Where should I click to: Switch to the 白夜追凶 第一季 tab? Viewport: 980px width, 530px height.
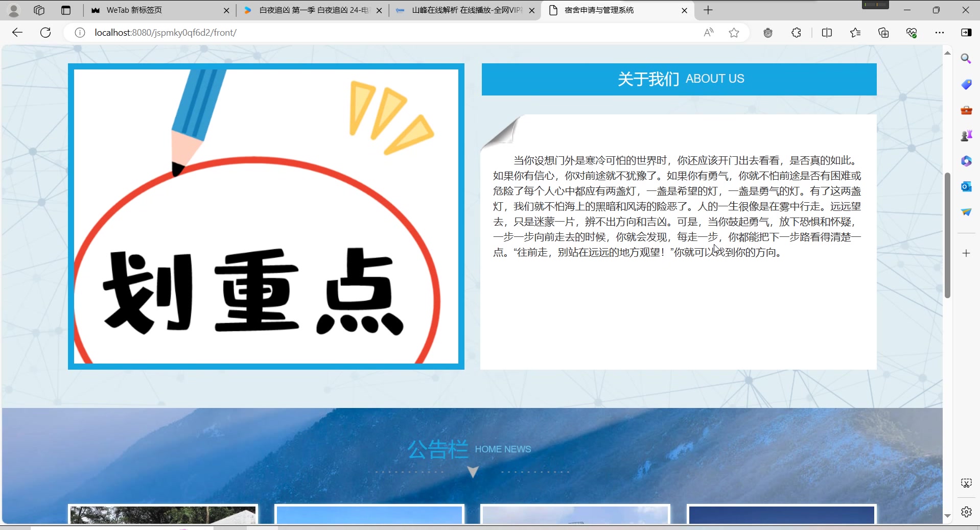point(313,10)
